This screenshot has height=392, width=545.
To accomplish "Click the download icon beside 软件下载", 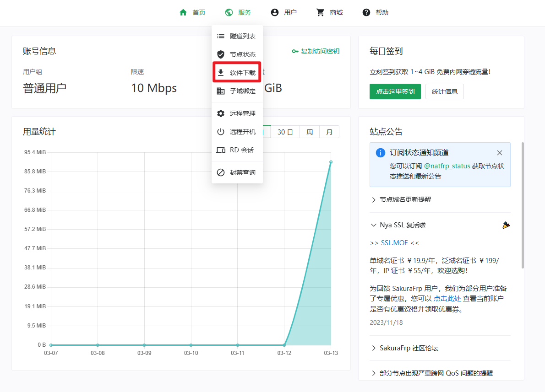I will tap(221, 73).
